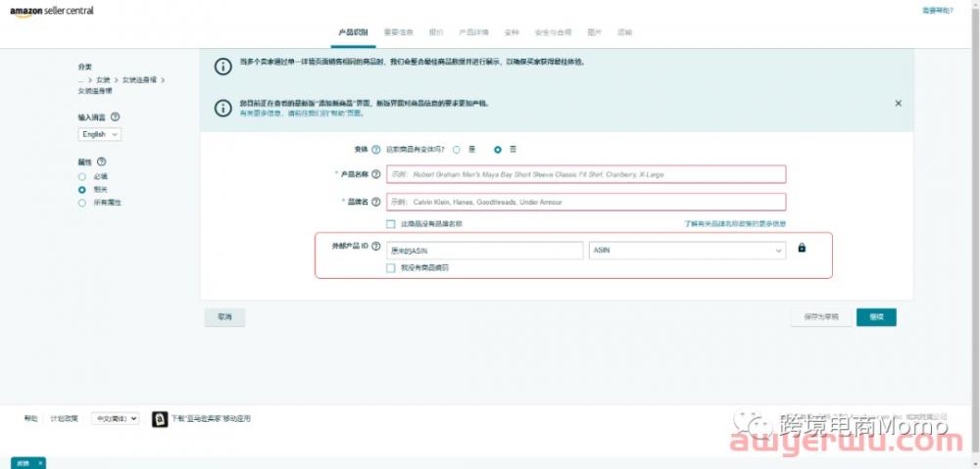
Task: Click the 女装连身裙 breadcrumb category
Action: [x=139, y=80]
